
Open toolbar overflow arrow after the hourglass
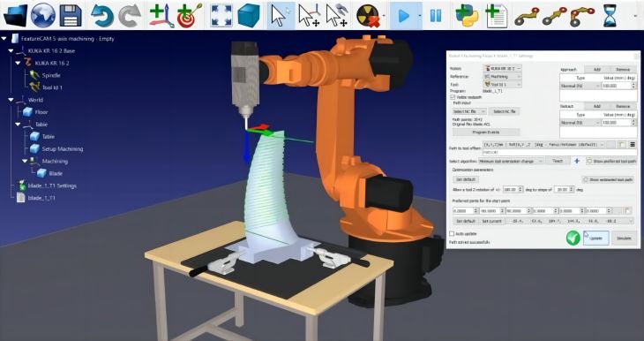click(x=635, y=16)
